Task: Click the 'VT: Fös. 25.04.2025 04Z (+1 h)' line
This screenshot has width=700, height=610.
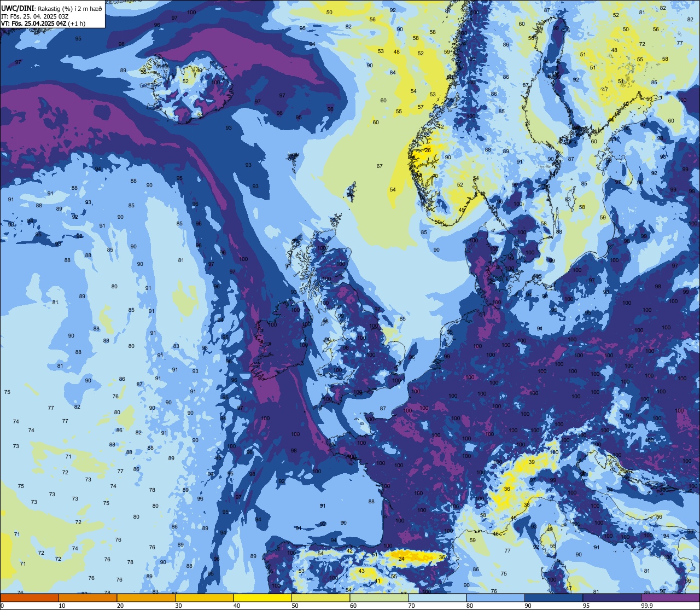Action: tap(43, 24)
